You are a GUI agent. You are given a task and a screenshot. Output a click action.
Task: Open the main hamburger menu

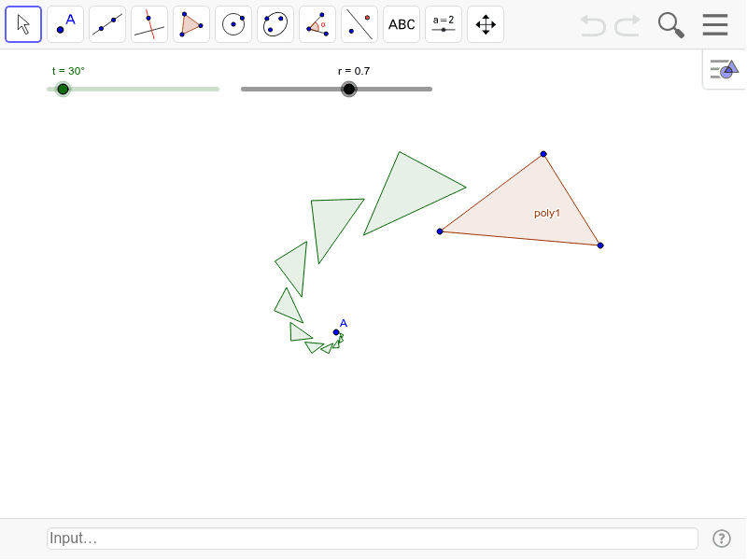pyautogui.click(x=715, y=25)
